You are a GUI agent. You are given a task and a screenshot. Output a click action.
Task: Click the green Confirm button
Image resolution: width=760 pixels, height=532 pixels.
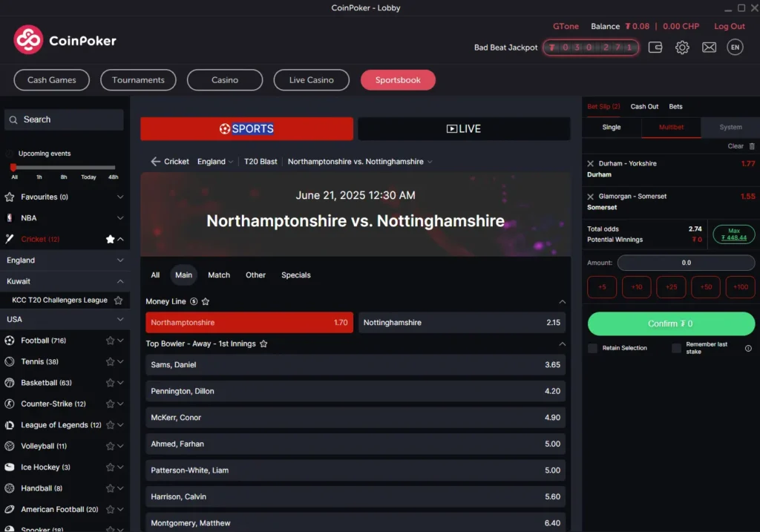[671, 324]
